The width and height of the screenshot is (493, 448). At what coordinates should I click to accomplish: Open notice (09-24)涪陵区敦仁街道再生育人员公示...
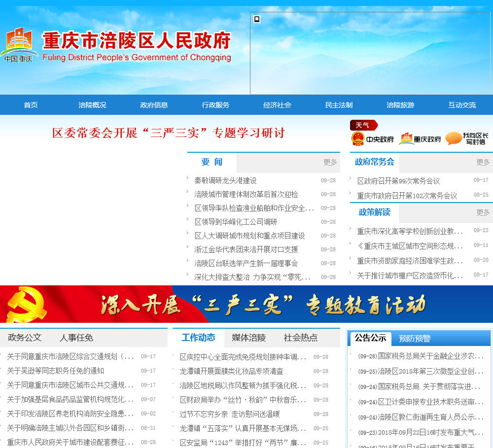tap(421, 417)
